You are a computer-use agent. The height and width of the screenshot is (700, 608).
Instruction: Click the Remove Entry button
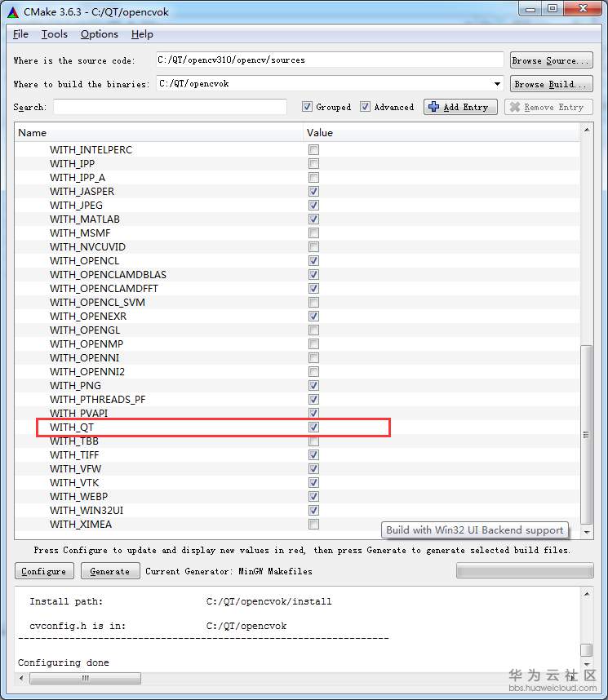click(x=548, y=107)
